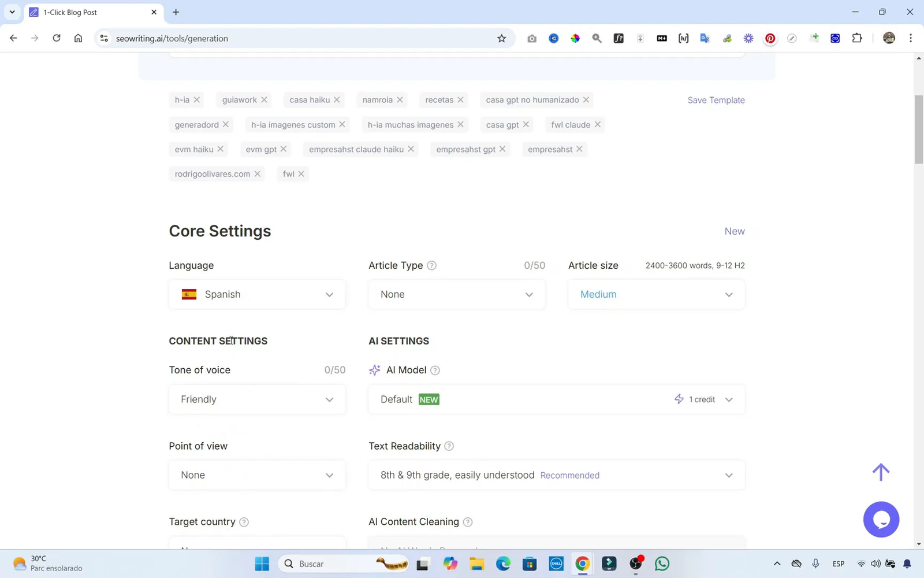Click the New link beside Core Settings
924x578 pixels.
pyautogui.click(x=734, y=231)
